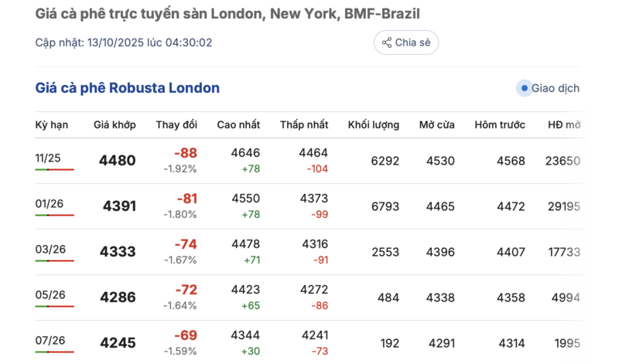Click the 4480 matched price for 11/25
Image resolution: width=619 pixels, height=364 pixels.
[117, 161]
